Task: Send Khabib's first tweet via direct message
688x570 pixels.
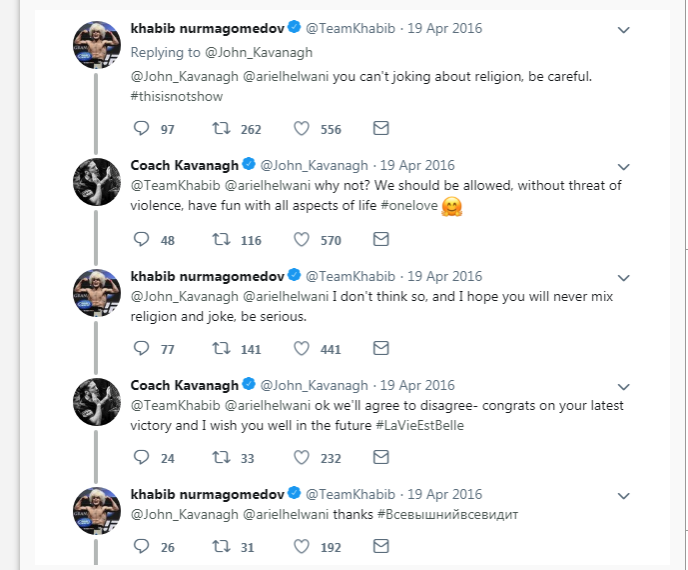Action: 380,129
